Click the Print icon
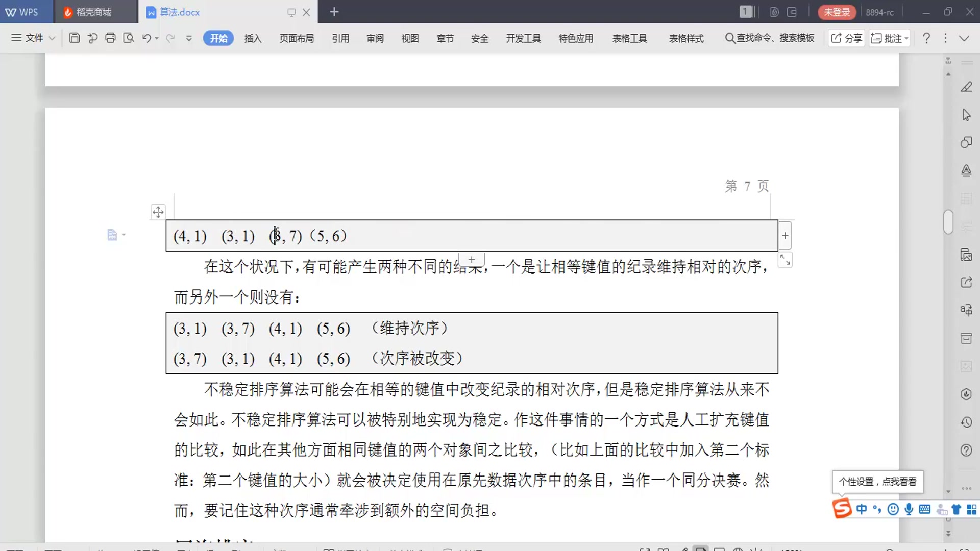Screen dimensions: 980x551 110,38
